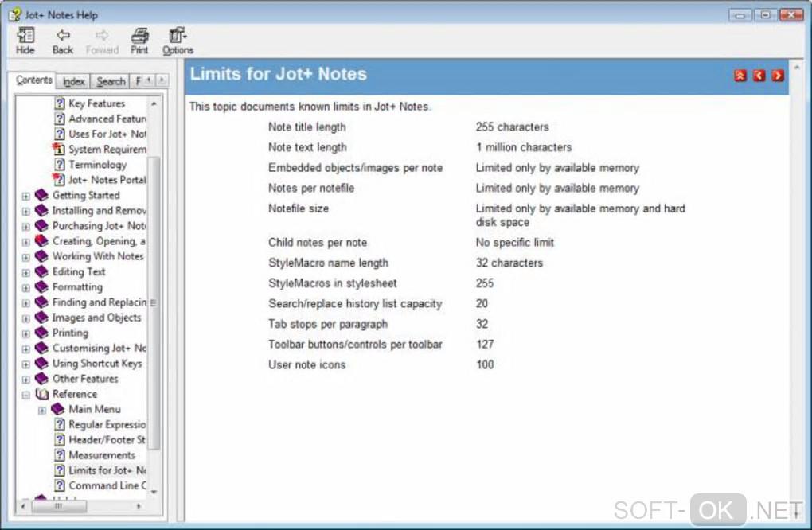Expand the Creating, Opening book

(x=26, y=242)
